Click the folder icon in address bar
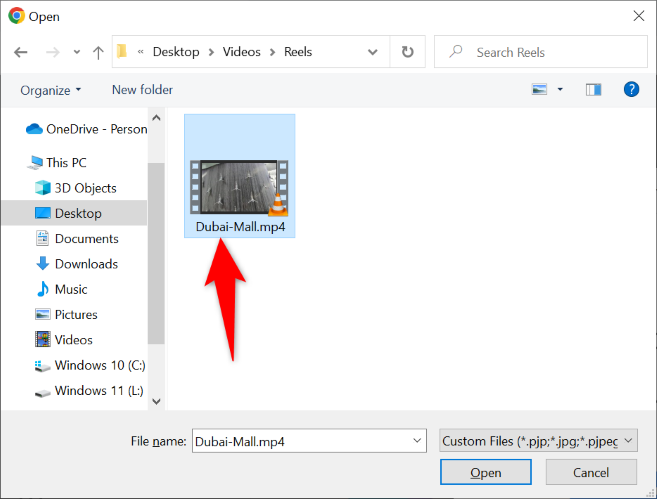 pos(122,51)
